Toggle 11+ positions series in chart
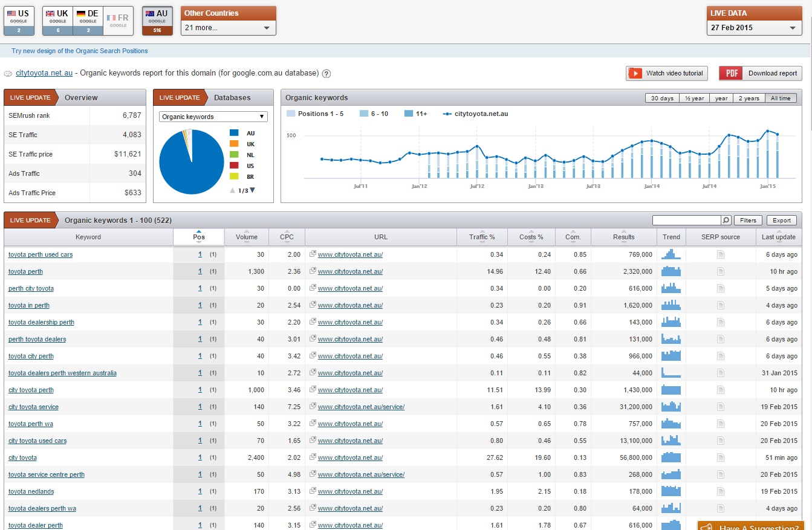The image size is (812, 530). coord(415,114)
